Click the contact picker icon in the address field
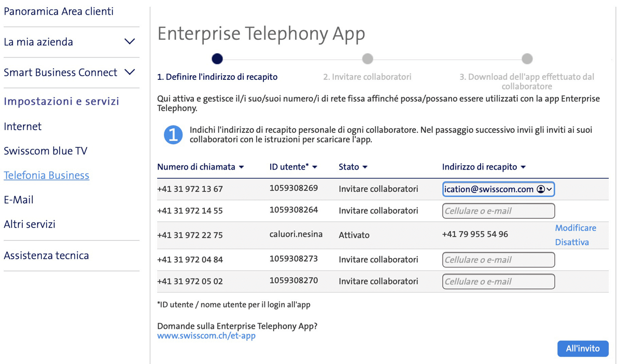The width and height of the screenshot is (618, 364). [540, 189]
